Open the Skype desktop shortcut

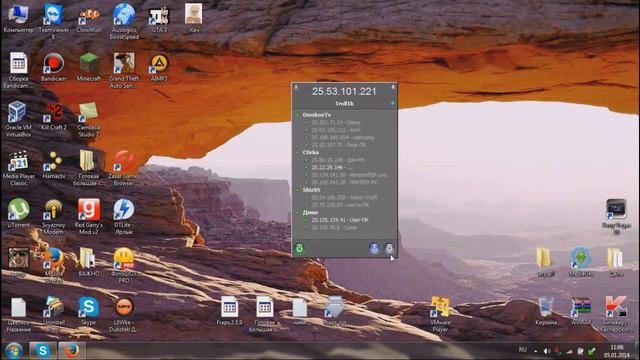[89, 311]
